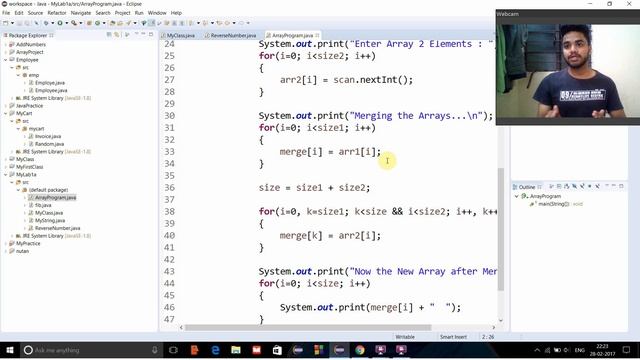
Task: Select the ArrayProgram.java editor tab
Action: [292, 36]
